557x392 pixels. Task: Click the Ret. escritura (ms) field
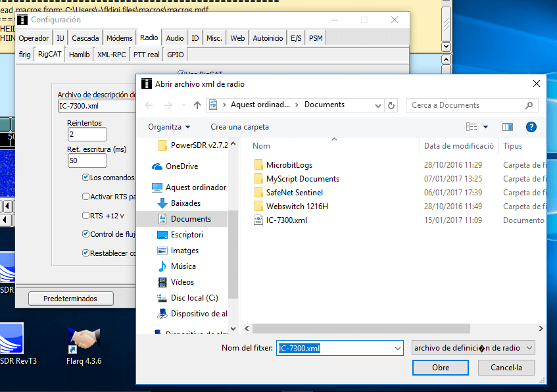coord(87,160)
